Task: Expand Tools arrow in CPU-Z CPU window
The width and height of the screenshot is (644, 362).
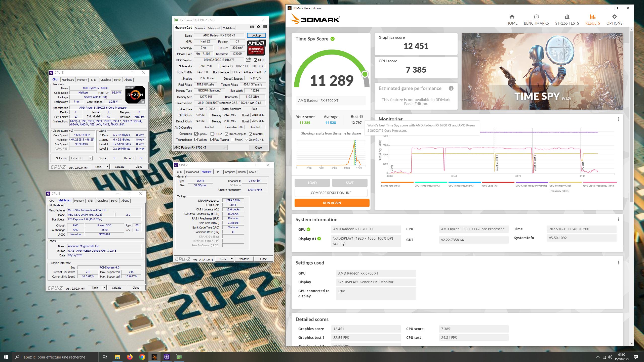Action: coord(107,166)
